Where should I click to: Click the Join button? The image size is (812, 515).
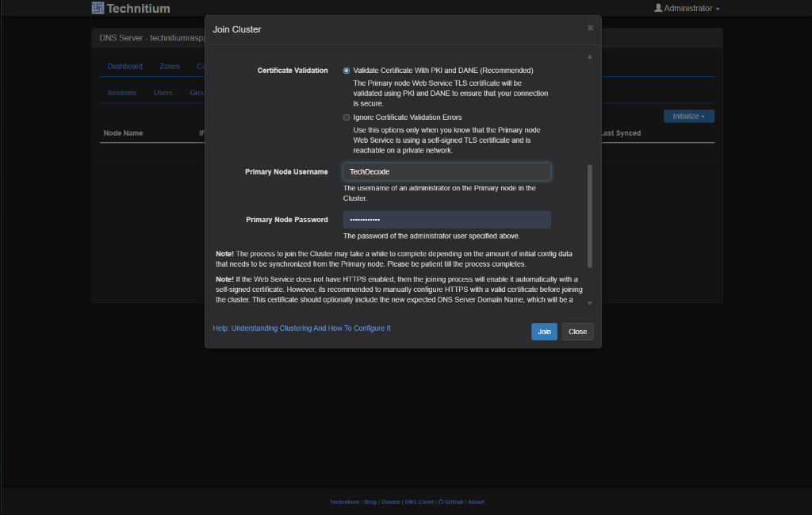click(x=544, y=332)
